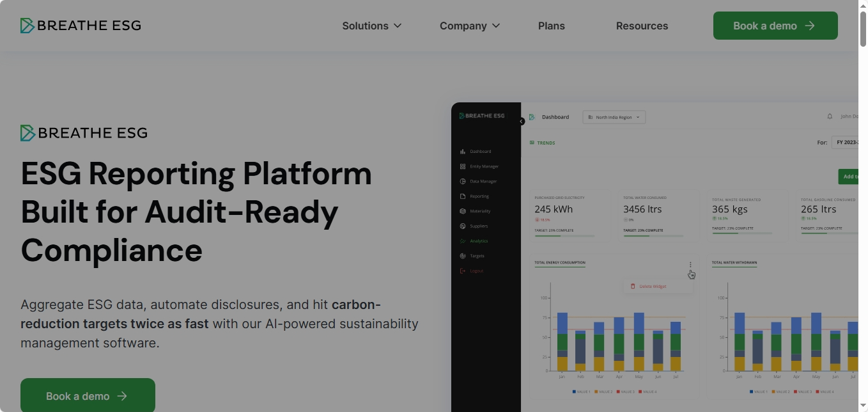Click the Resources navigation link

[x=642, y=26]
